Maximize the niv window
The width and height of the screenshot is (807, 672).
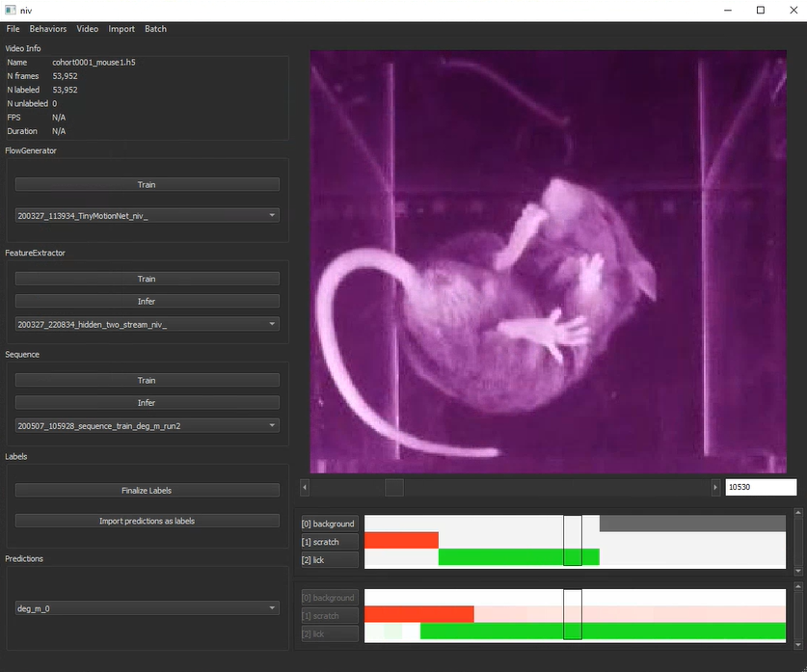pyautogui.click(x=760, y=10)
